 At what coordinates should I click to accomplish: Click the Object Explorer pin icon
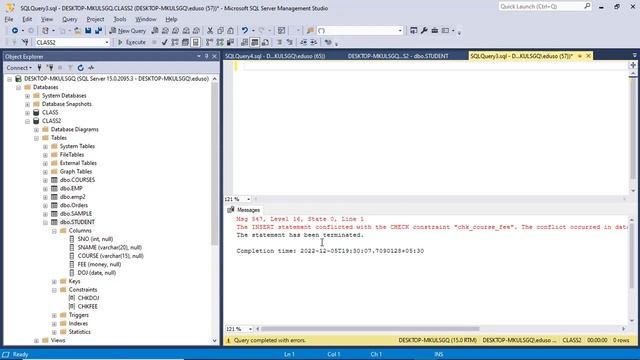(x=207, y=56)
